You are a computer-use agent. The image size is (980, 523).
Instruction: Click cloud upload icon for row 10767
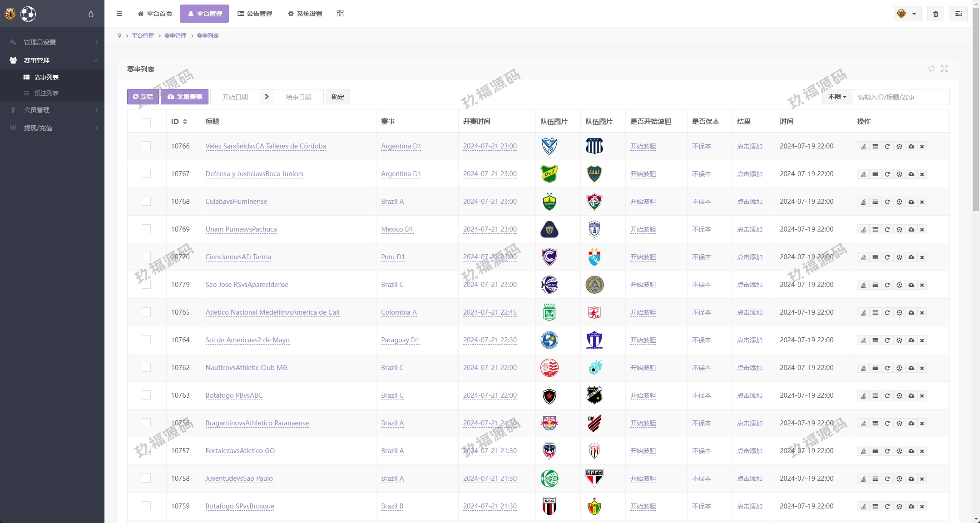(x=911, y=174)
